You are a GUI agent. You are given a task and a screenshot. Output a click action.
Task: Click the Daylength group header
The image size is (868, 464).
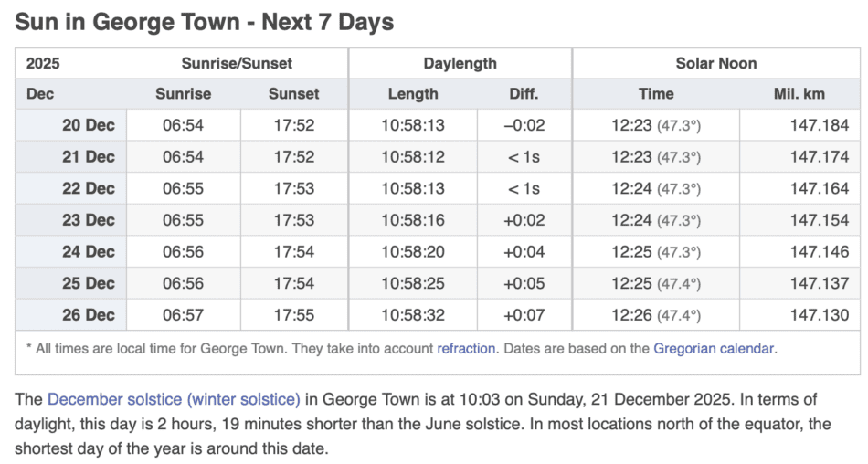(460, 63)
